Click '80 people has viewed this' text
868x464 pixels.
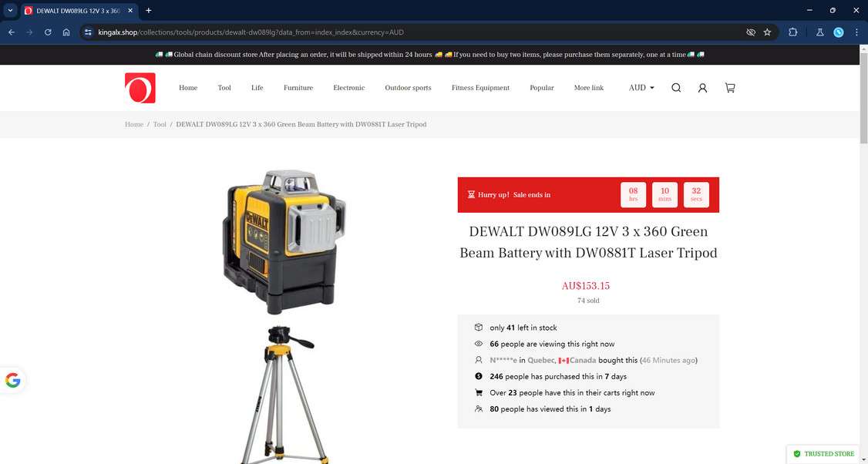[550, 409]
